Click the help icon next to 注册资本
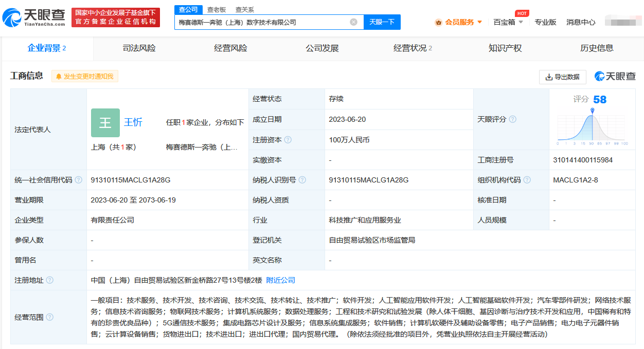The image size is (644, 349). click(x=288, y=140)
